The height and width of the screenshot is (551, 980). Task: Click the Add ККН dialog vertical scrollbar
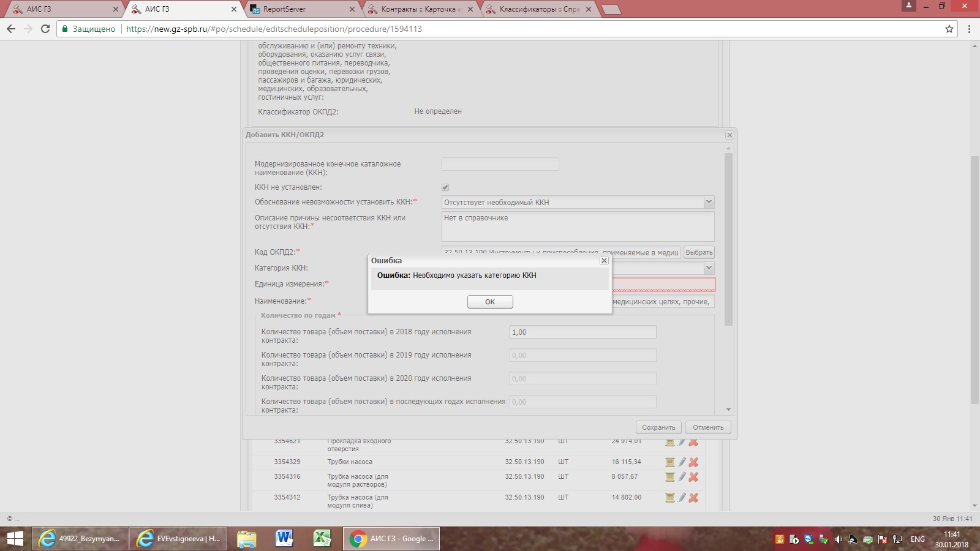[728, 239]
